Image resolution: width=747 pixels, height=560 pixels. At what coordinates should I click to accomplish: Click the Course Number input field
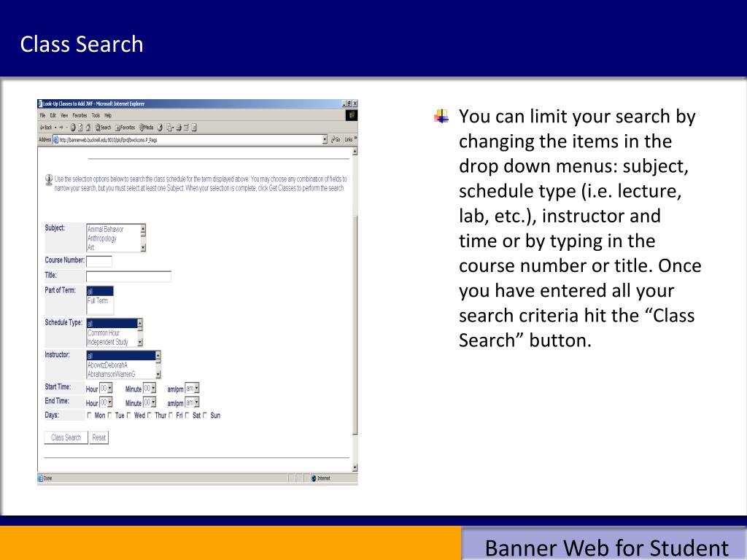pyautogui.click(x=99, y=262)
